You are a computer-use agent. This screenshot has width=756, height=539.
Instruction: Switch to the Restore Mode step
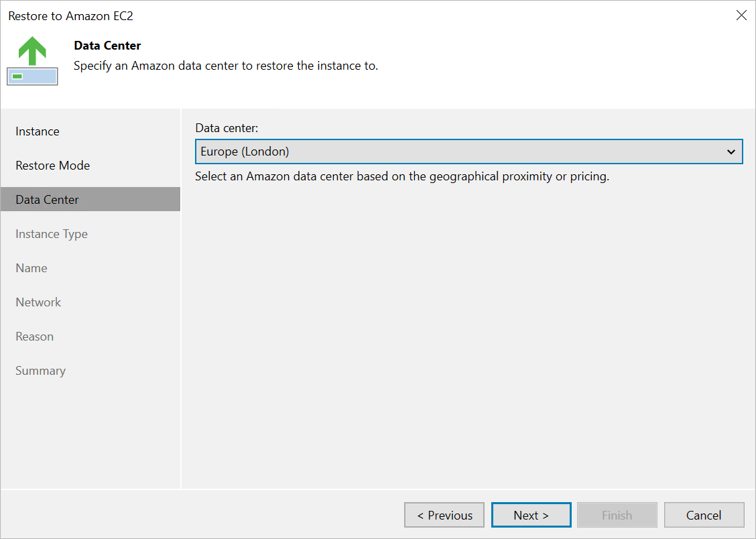(52, 166)
